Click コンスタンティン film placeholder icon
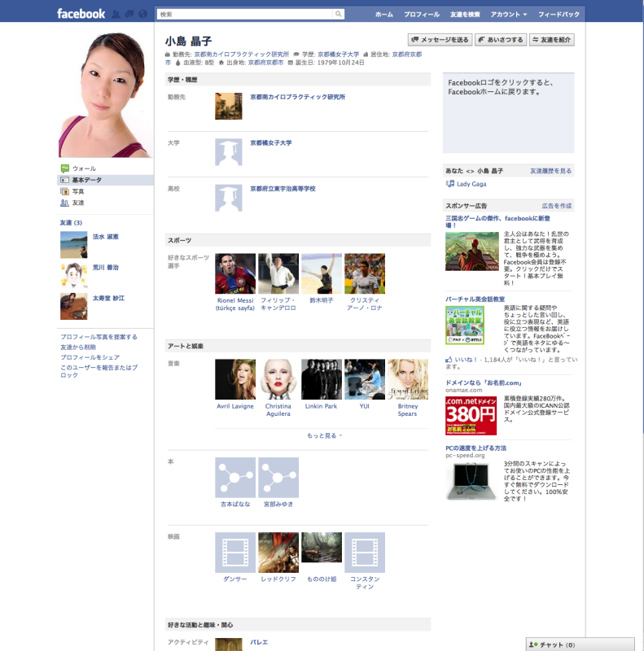Screen dimensions: 644x651 (365, 553)
